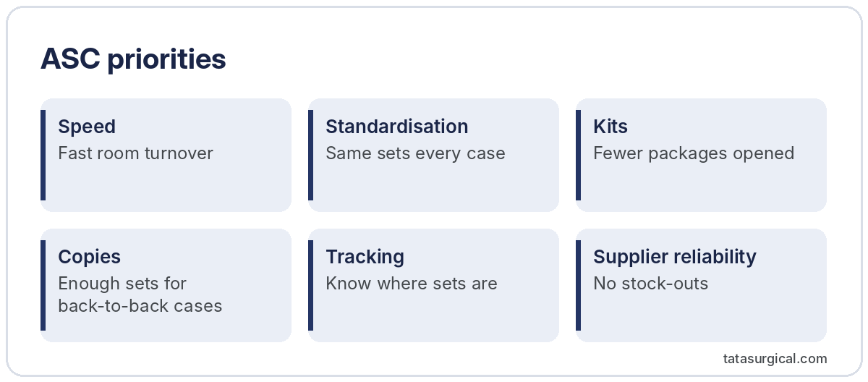Select the Standardisation card title

(x=397, y=126)
